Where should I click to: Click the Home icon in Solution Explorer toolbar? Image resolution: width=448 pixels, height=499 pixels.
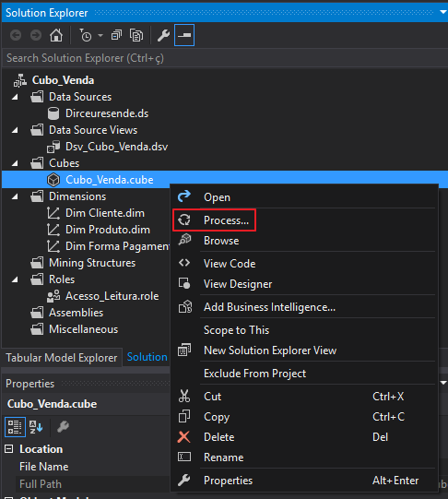(x=56, y=35)
